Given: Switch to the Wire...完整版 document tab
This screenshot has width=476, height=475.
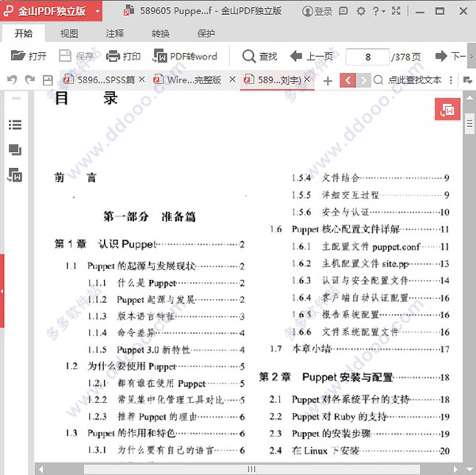Looking at the screenshot, I should [x=187, y=80].
